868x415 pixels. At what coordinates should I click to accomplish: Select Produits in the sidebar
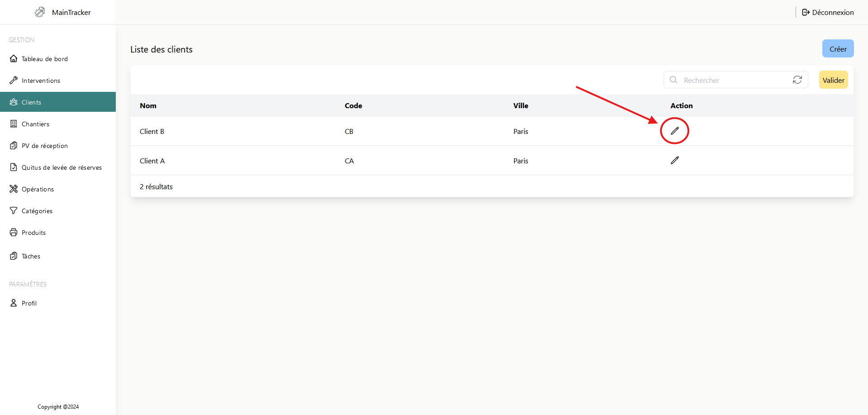click(33, 233)
